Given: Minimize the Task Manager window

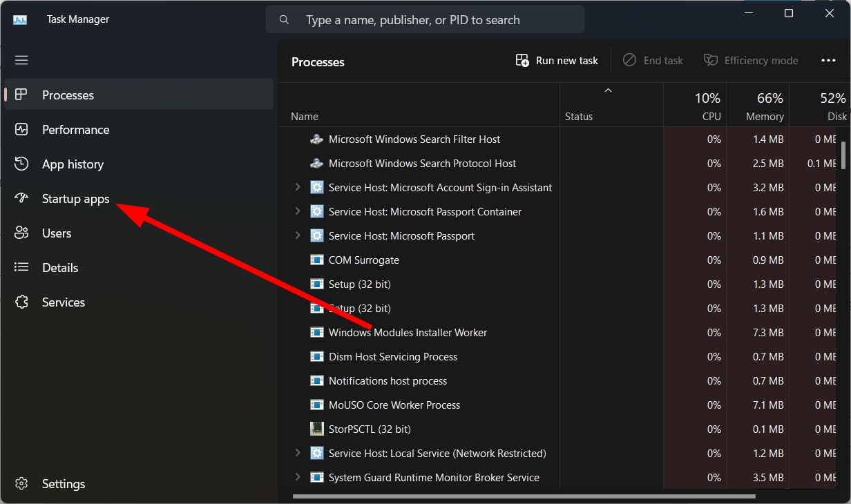Looking at the screenshot, I should pos(749,14).
